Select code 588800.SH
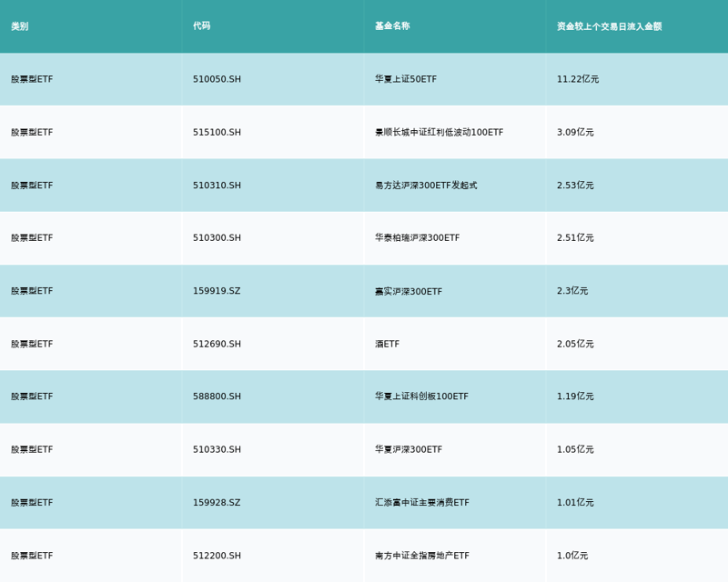This screenshot has width=728, height=582. point(217,396)
